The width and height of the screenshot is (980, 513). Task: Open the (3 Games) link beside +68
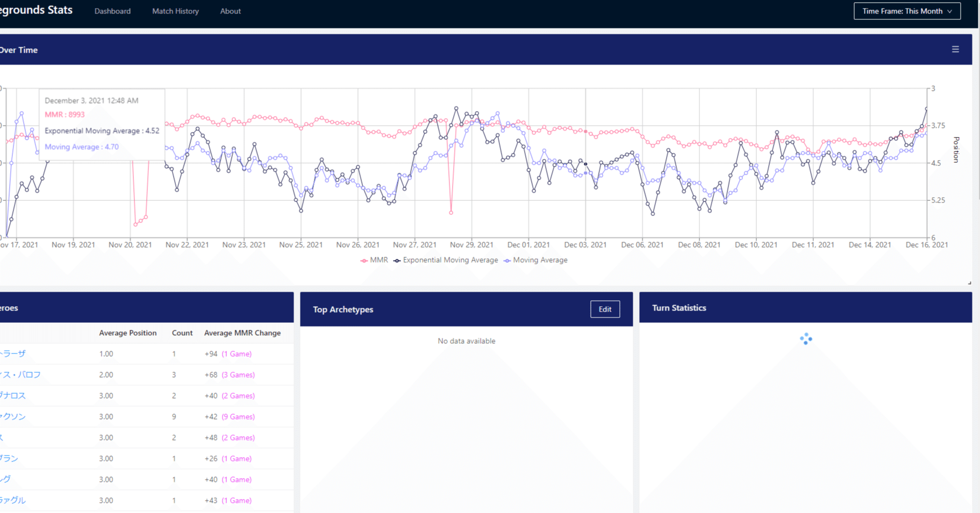click(238, 375)
